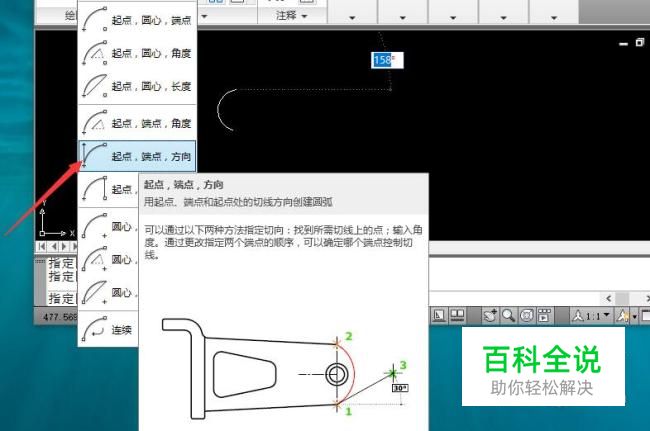Choose highlighted 起点, 端点, 方向 arc option
The width and height of the screenshot is (650, 431).
137,156
